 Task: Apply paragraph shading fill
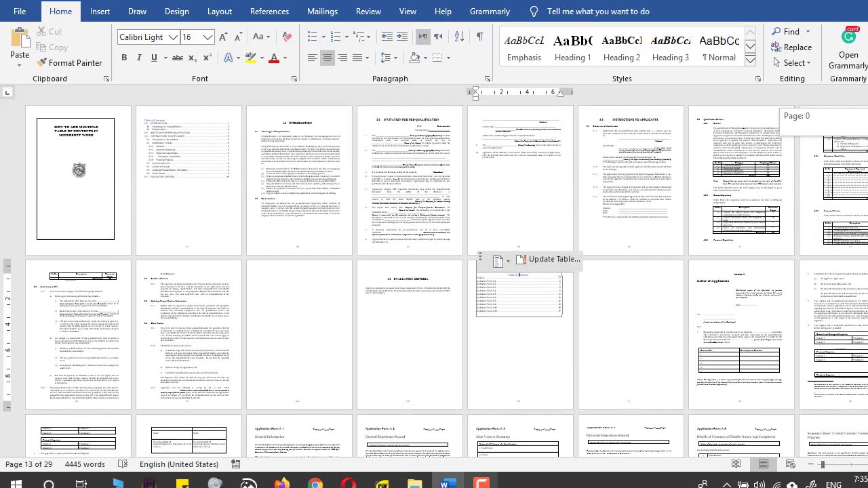tap(415, 58)
